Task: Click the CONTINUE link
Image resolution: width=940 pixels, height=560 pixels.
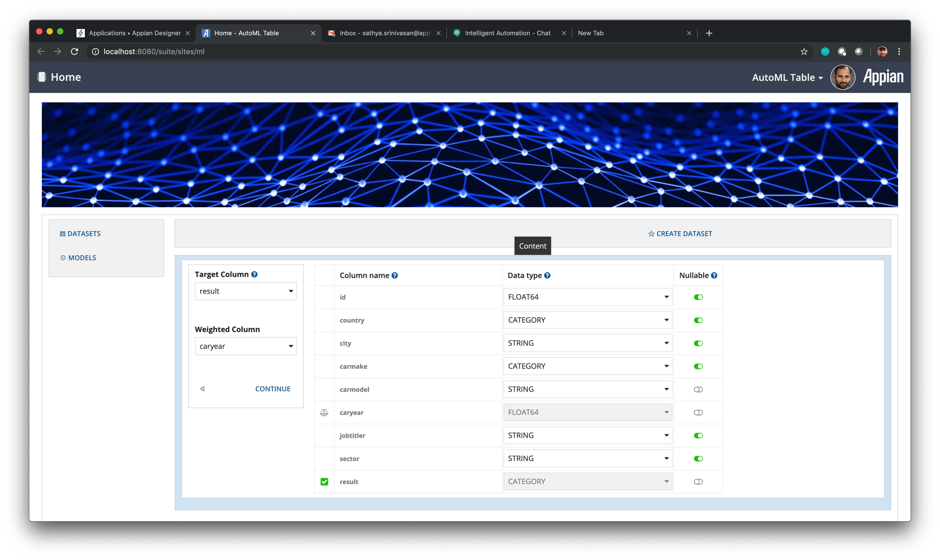Action: [x=272, y=389]
